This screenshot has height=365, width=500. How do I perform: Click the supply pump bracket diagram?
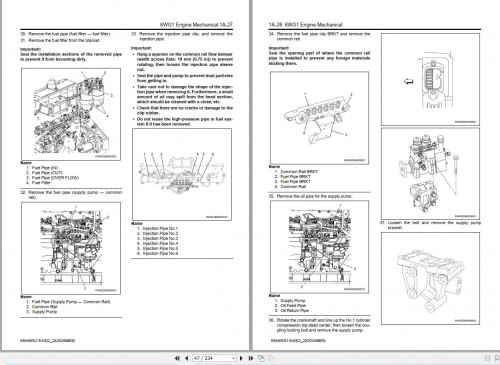coord(430,278)
